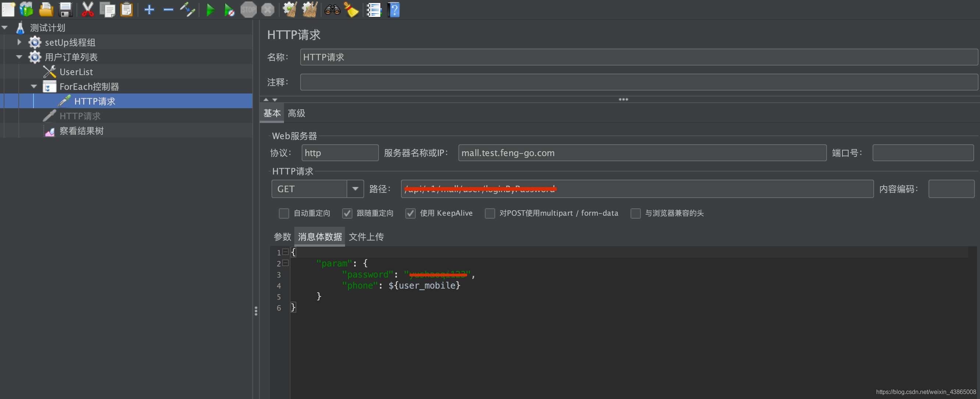Viewport: 980px width, 399px height.
Task: Click the 端口号 port field
Action: 923,153
